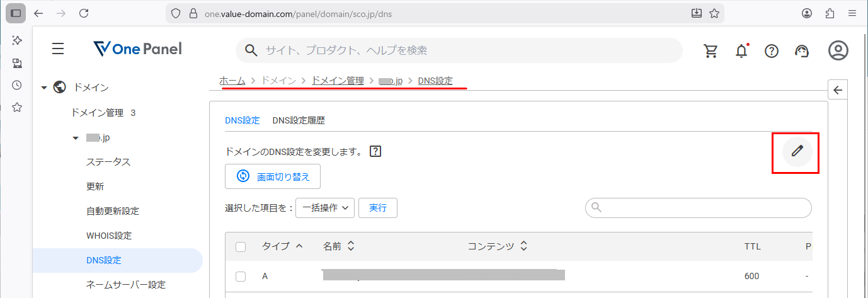
Task: Click the padlock site info icon
Action: pyautogui.click(x=193, y=13)
